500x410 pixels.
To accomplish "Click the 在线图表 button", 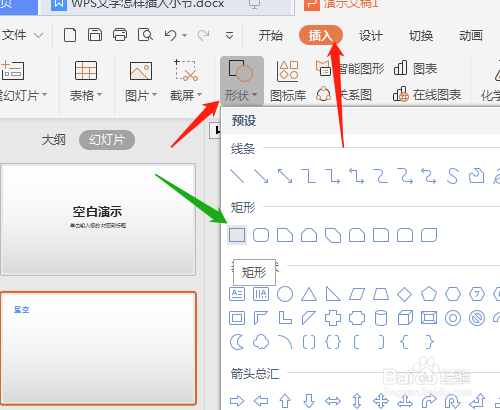I will [x=427, y=95].
